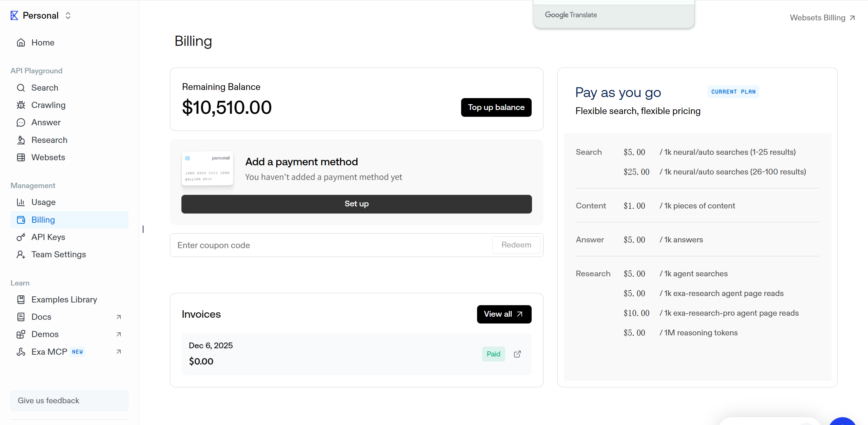868x425 pixels.
Task: Click the Websets table icon
Action: tap(21, 158)
